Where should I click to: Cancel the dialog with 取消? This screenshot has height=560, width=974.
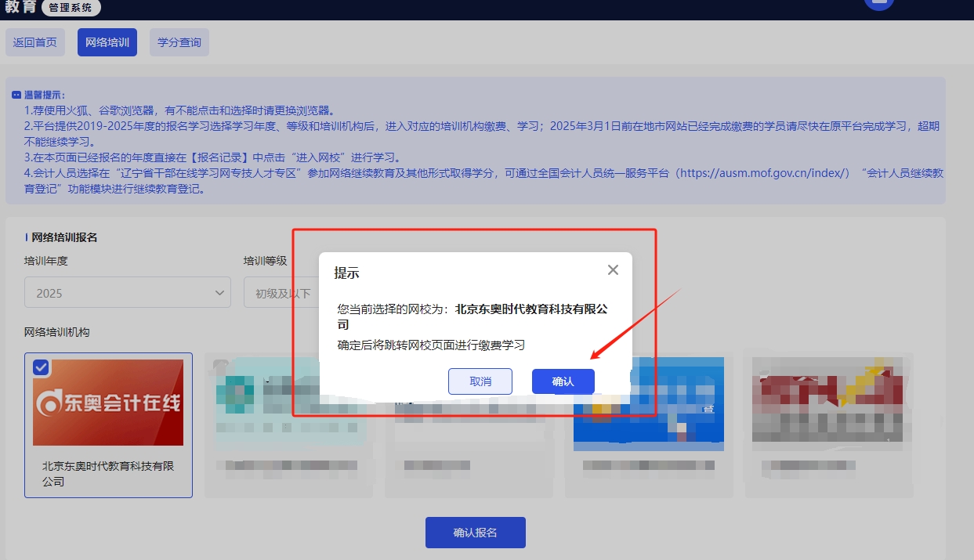(x=480, y=381)
